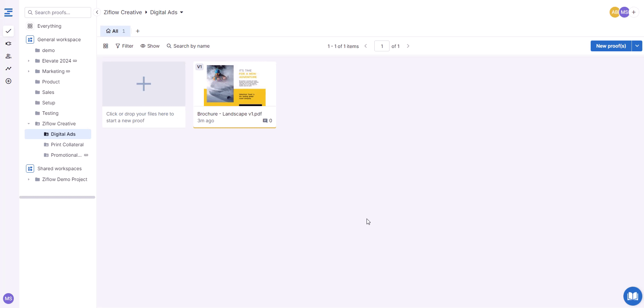Add a new view tab
The height and width of the screenshot is (308, 644).
pyautogui.click(x=138, y=31)
